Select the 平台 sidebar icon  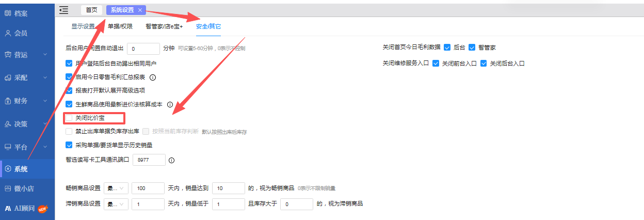pyautogui.click(x=8, y=147)
